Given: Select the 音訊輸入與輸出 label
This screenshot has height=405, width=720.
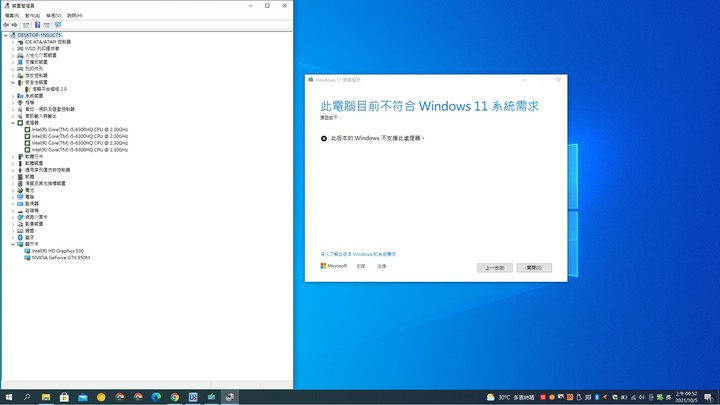Looking at the screenshot, I should pos(41,116).
